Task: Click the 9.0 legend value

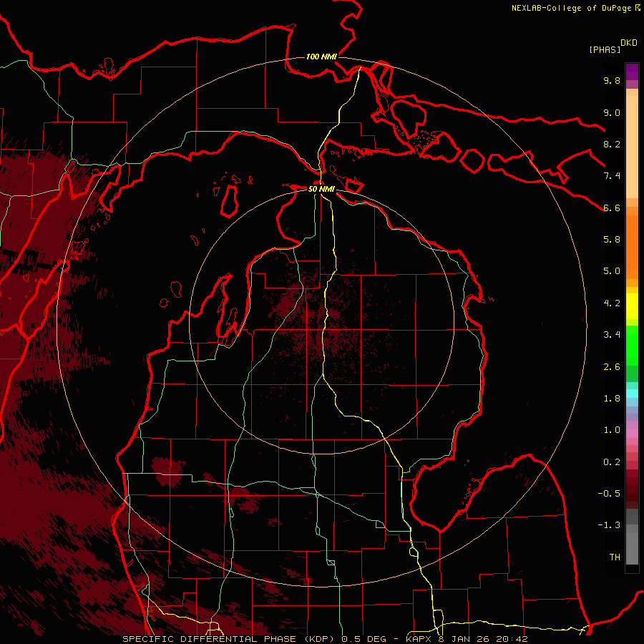Action: (x=612, y=112)
